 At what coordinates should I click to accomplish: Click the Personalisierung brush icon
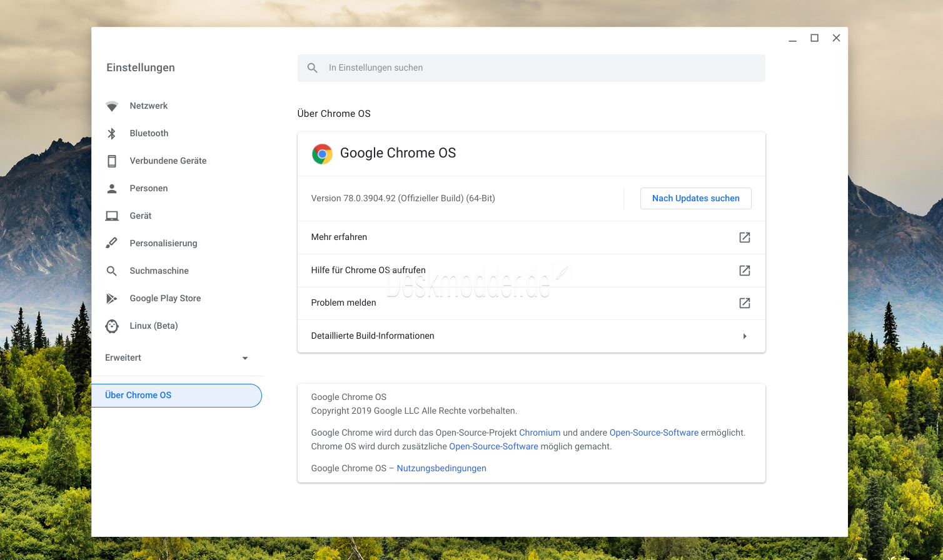[x=112, y=243]
